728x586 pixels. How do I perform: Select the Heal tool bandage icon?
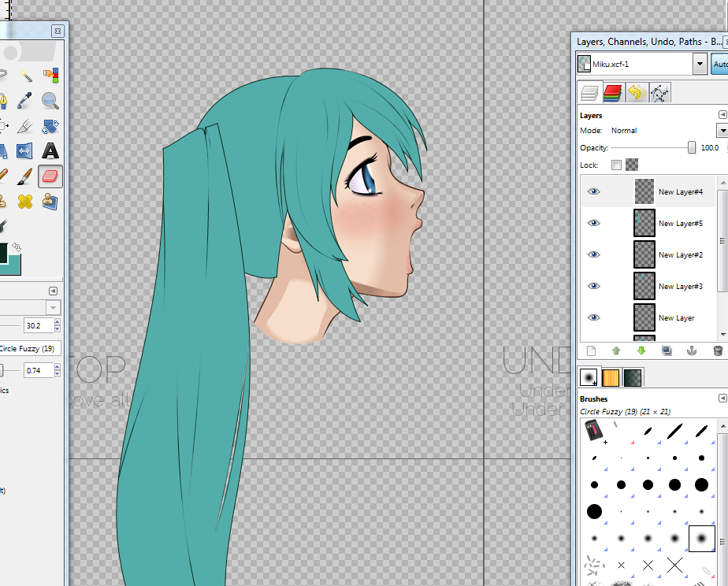[25, 201]
